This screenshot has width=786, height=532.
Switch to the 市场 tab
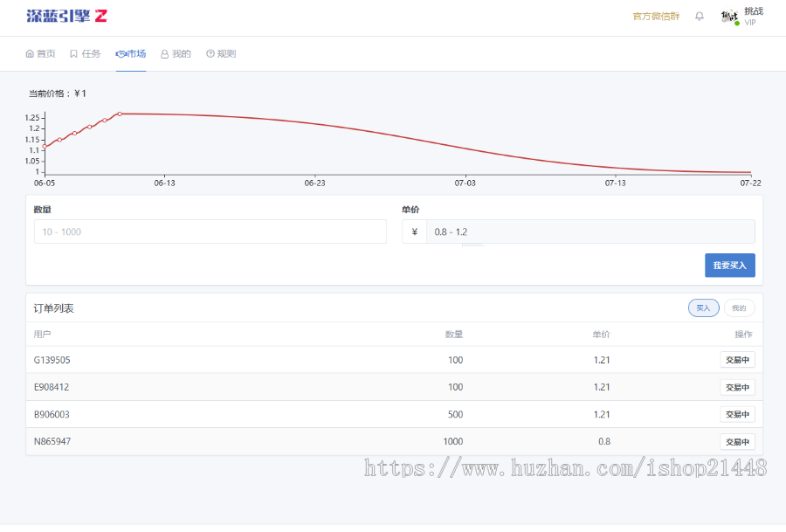[x=130, y=53]
